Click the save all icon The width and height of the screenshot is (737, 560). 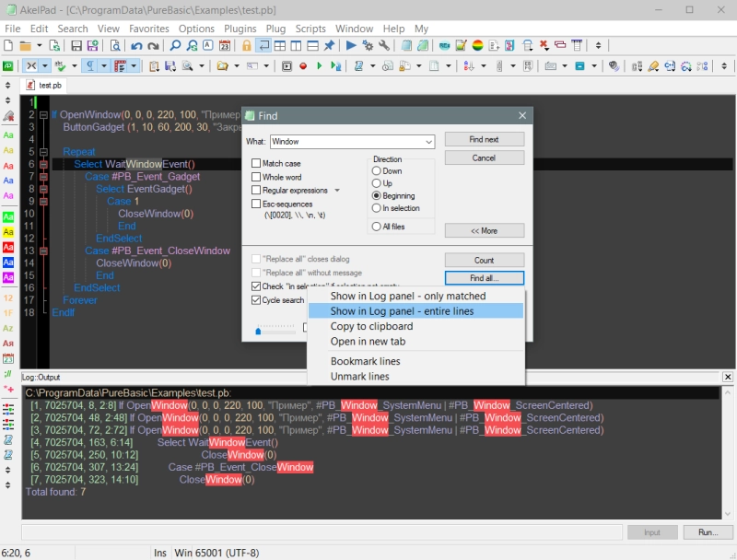[93, 45]
